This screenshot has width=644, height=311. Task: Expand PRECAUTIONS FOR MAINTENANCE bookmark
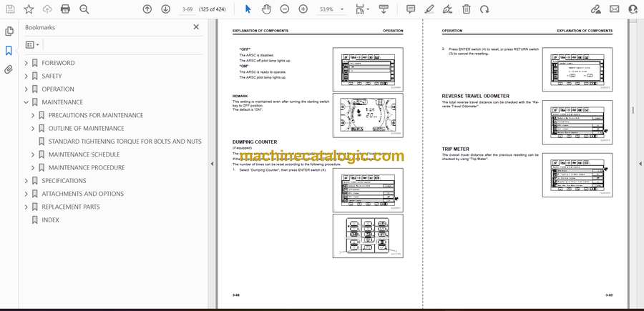pyautogui.click(x=33, y=115)
